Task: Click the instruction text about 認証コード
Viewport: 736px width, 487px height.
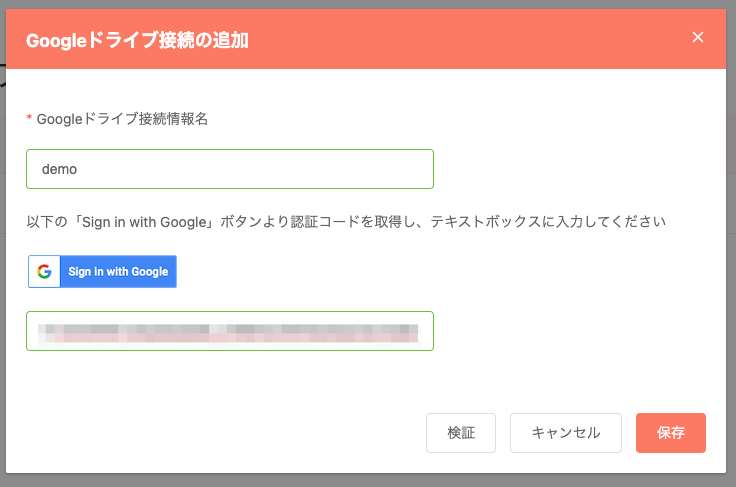Action: pyautogui.click(x=346, y=221)
